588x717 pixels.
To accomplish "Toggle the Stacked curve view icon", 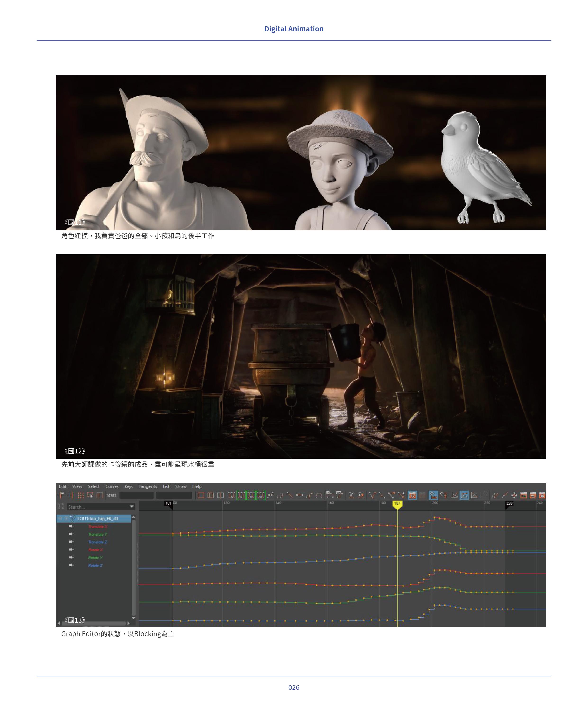I will coord(464,495).
